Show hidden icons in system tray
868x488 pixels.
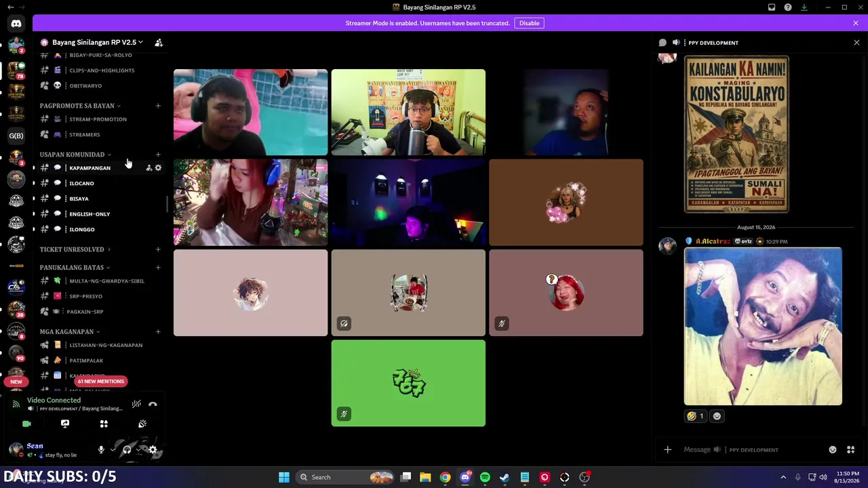[783, 477]
